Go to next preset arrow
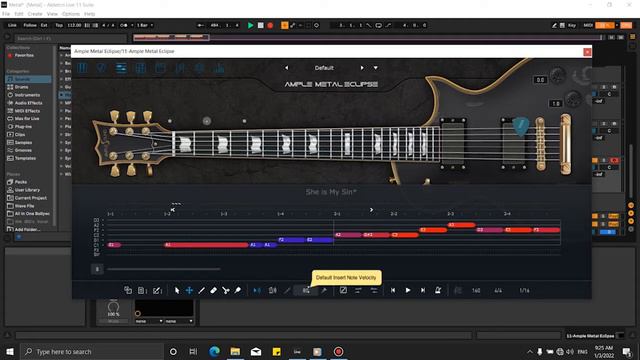The image size is (640, 360). click(362, 68)
